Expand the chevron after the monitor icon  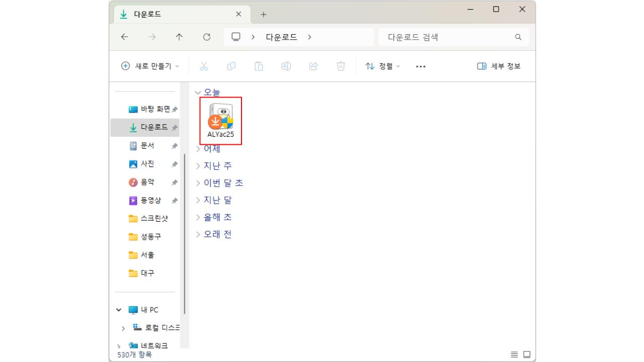(x=253, y=37)
